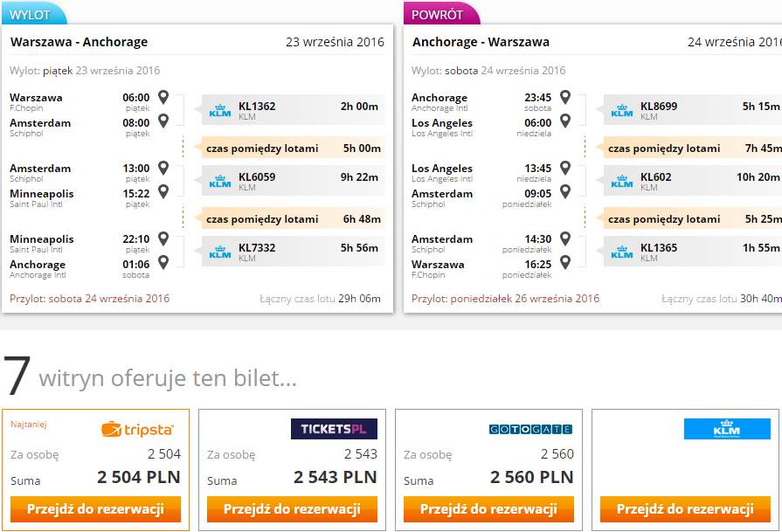Open the GotoGate logo offer
Viewport: 782px width, 532px height.
(530, 429)
